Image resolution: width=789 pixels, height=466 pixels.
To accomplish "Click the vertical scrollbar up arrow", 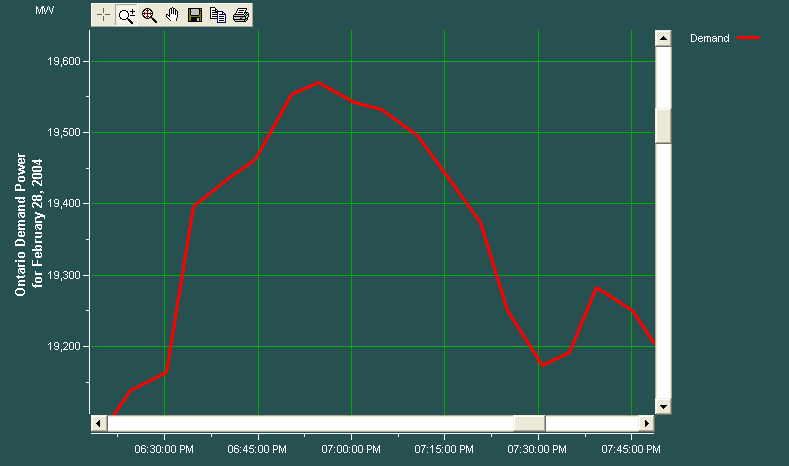I will click(662, 38).
